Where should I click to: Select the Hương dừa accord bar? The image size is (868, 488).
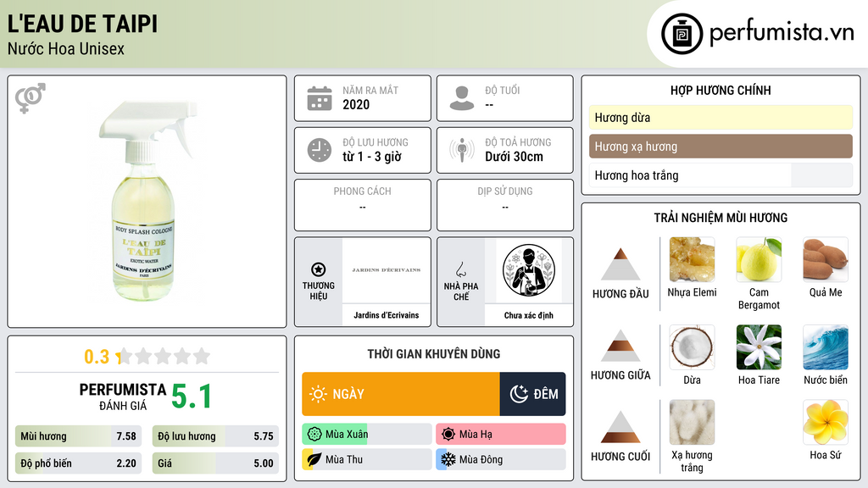tap(721, 117)
